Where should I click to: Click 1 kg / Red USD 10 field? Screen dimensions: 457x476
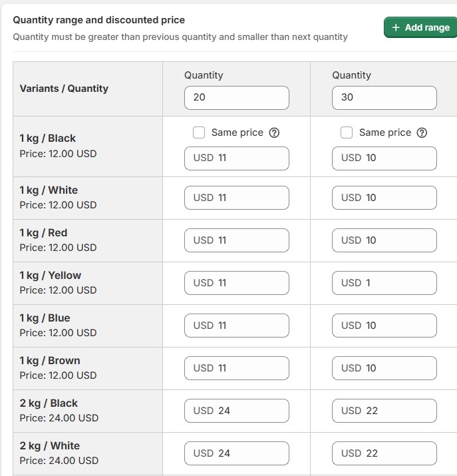tap(384, 240)
